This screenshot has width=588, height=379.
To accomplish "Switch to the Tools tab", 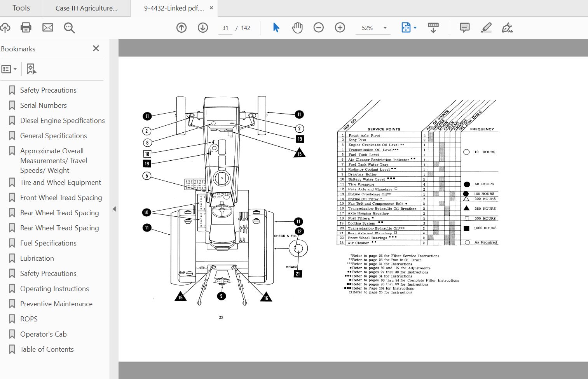I will point(20,8).
